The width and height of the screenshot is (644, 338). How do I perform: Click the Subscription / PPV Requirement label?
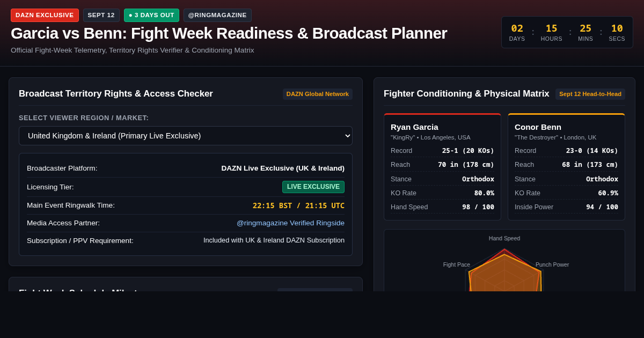[x=80, y=241]
